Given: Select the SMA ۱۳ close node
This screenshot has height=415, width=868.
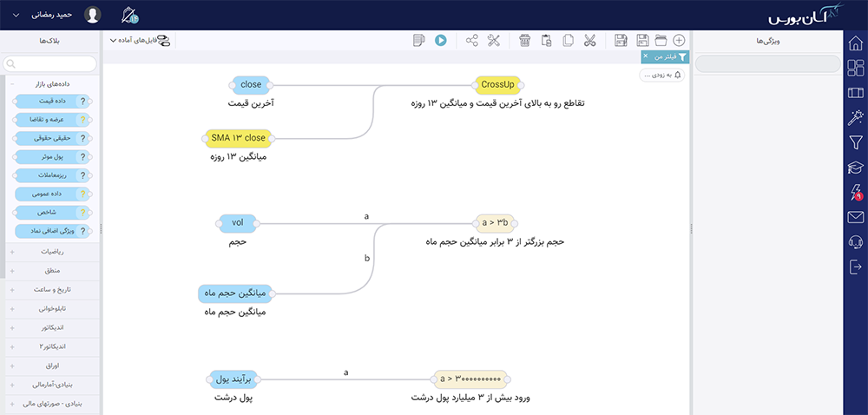Looking at the screenshot, I should pyautogui.click(x=239, y=139).
